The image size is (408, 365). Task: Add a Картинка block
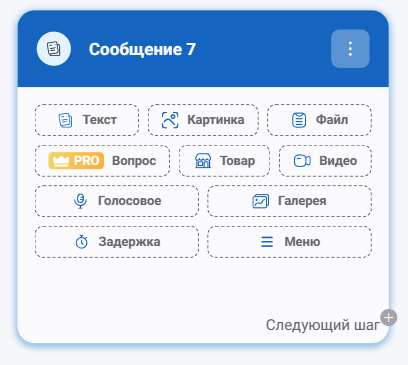tap(203, 120)
